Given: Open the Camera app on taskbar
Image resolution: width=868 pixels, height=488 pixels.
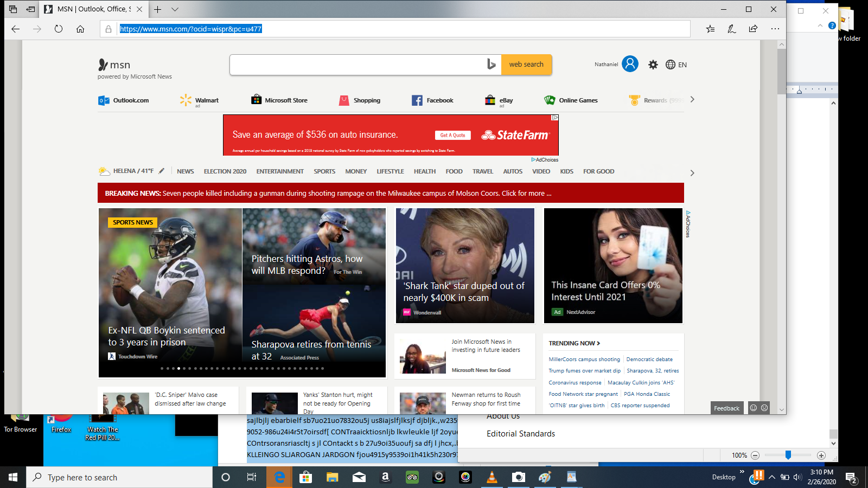Looking at the screenshot, I should [x=519, y=477].
